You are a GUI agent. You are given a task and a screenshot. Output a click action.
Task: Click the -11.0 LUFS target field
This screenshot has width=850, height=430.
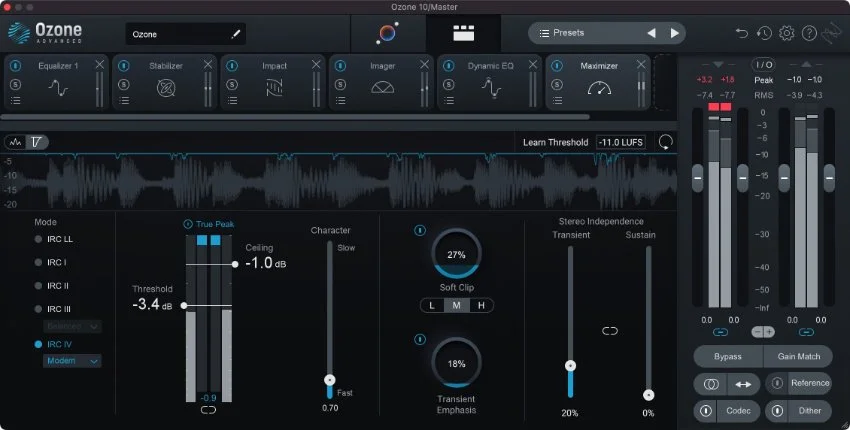tap(621, 142)
